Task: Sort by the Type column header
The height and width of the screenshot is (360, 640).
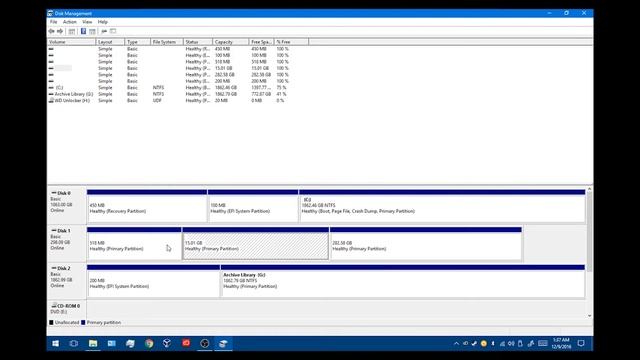Action: (x=138, y=42)
